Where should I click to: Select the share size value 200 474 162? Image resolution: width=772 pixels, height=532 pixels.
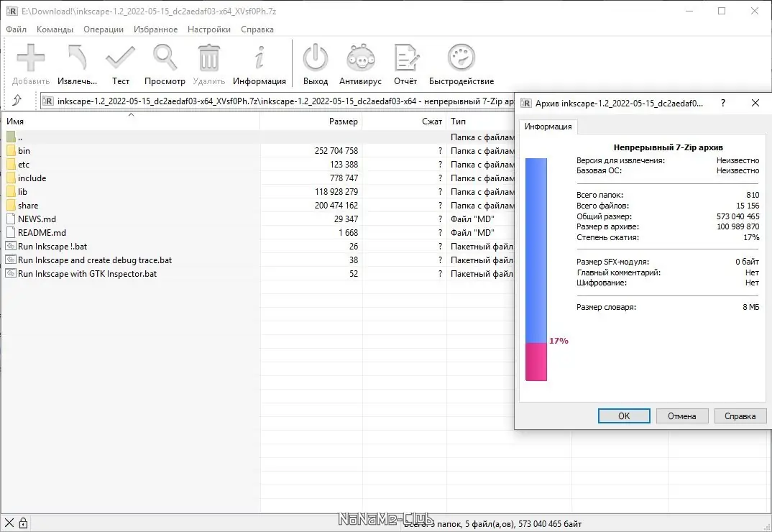point(336,206)
